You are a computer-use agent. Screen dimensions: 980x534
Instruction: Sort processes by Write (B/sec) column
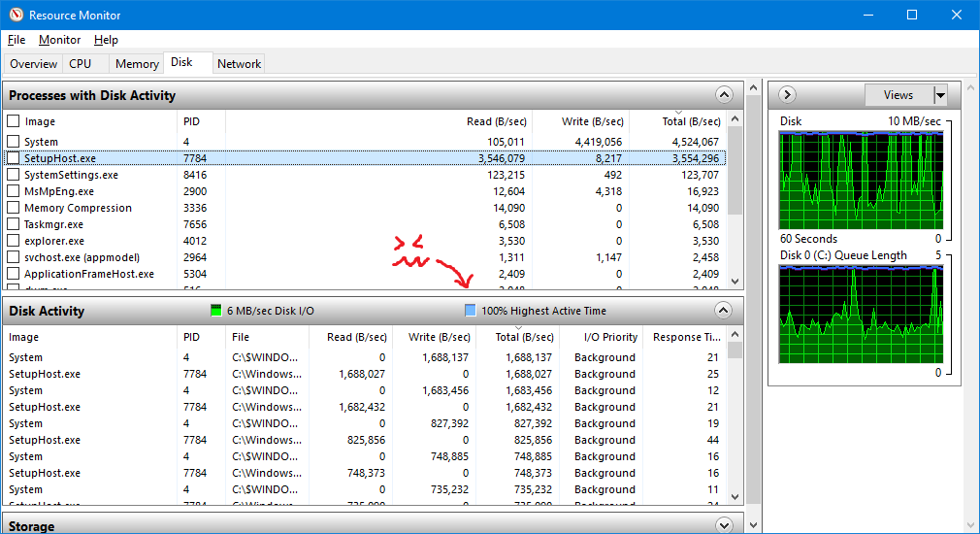[x=592, y=121]
